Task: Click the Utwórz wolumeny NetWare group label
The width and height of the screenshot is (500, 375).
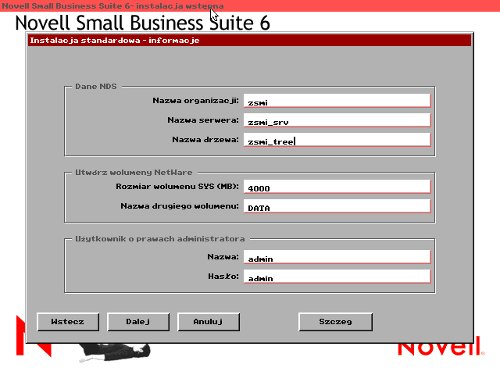Action: [134, 172]
